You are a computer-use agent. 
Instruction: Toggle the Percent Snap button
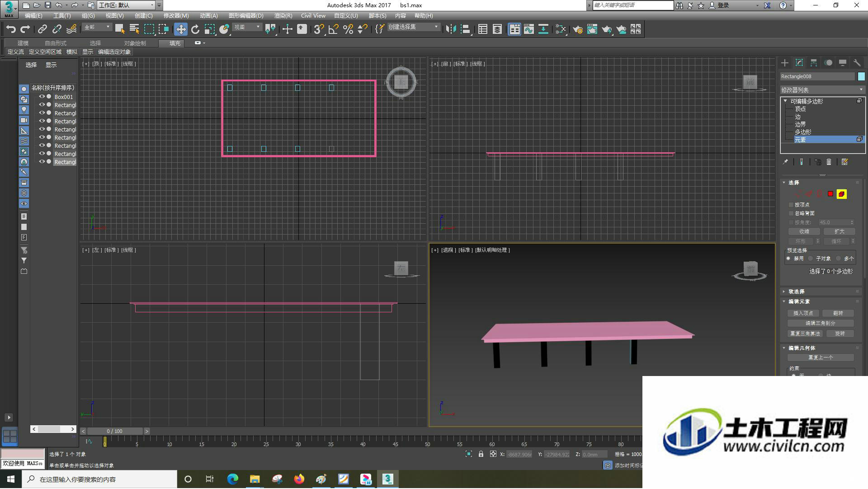[348, 29]
